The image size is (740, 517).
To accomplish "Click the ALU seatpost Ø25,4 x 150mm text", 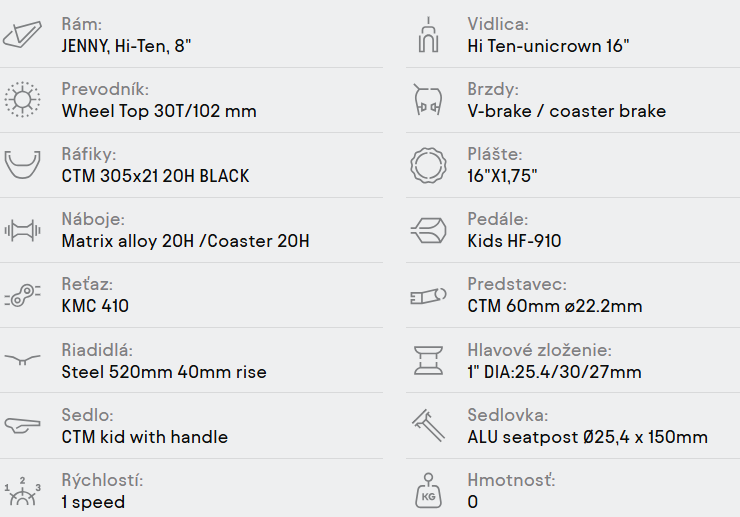I will tap(587, 437).
